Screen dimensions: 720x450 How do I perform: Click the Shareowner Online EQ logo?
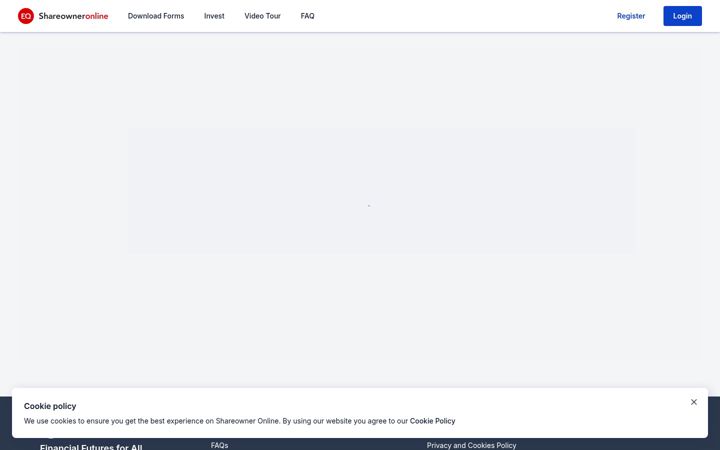pyautogui.click(x=63, y=16)
